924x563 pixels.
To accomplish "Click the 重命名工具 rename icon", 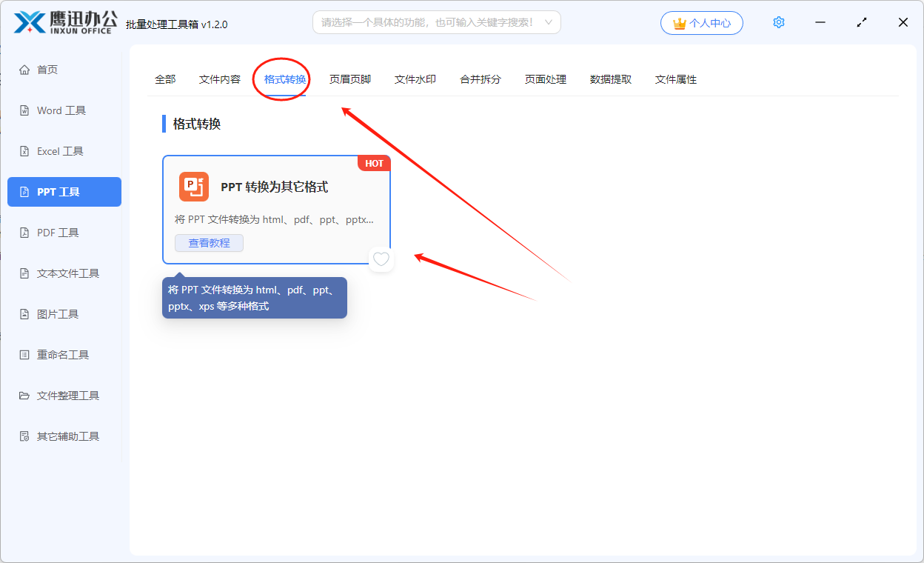I will coord(24,355).
